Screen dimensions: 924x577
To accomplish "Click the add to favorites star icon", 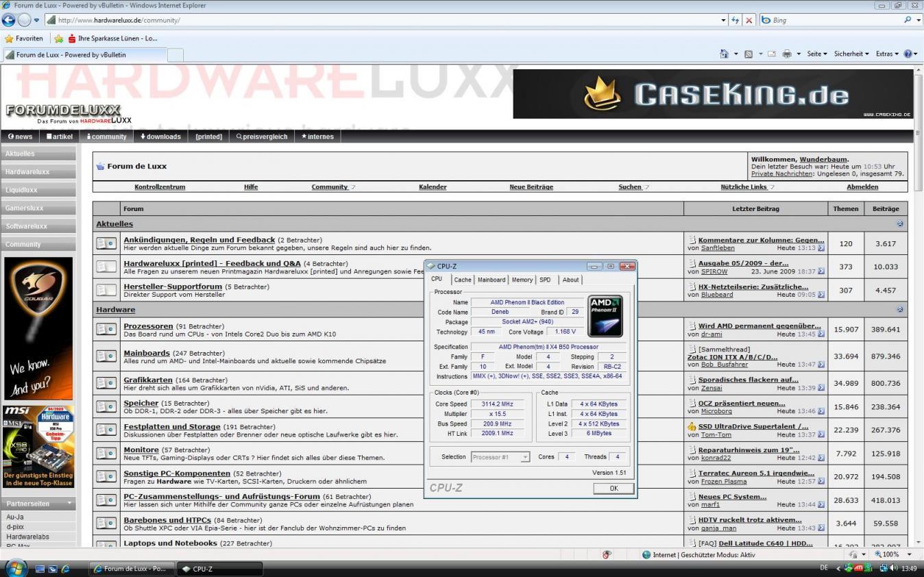I will pyautogui.click(x=59, y=38).
